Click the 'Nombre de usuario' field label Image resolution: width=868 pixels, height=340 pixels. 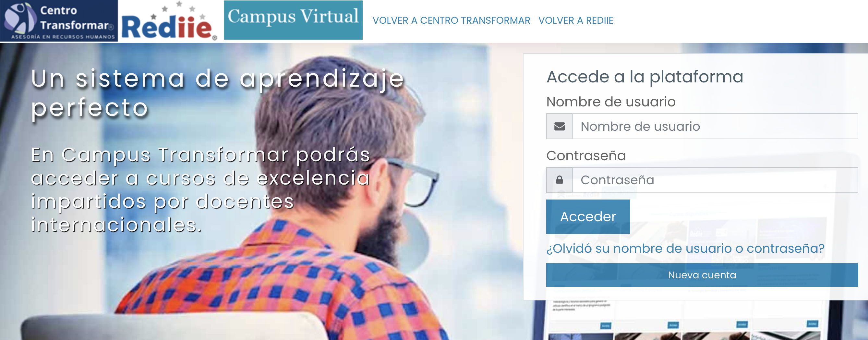point(611,102)
